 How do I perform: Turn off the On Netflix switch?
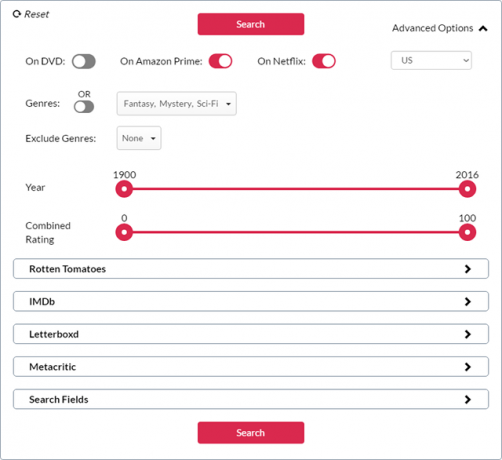coord(324,61)
